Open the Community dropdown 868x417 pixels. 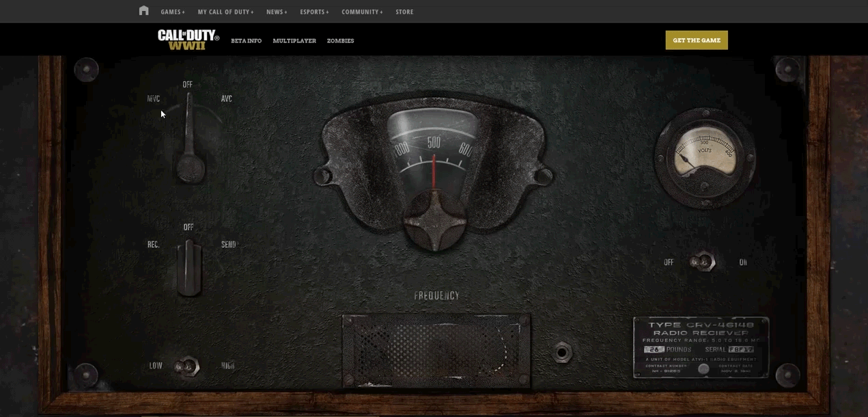coord(362,12)
